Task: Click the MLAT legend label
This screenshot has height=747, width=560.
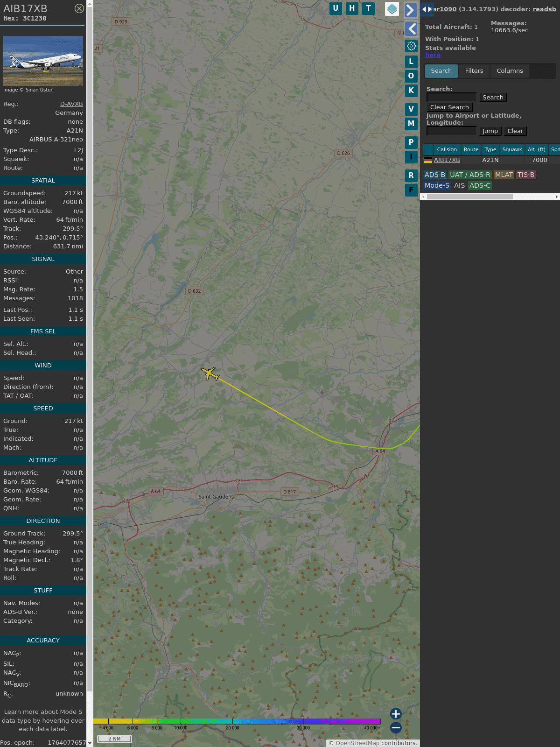Action: pyautogui.click(x=504, y=175)
